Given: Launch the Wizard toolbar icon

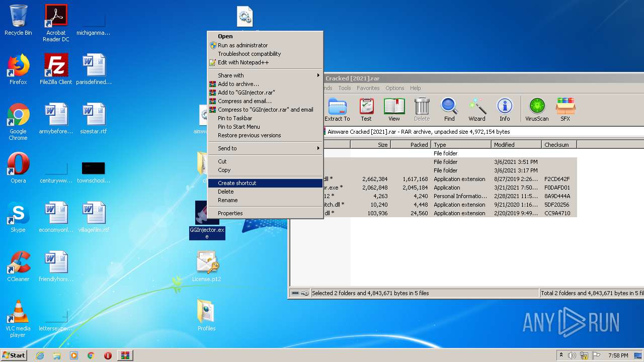Looking at the screenshot, I should click(477, 110).
